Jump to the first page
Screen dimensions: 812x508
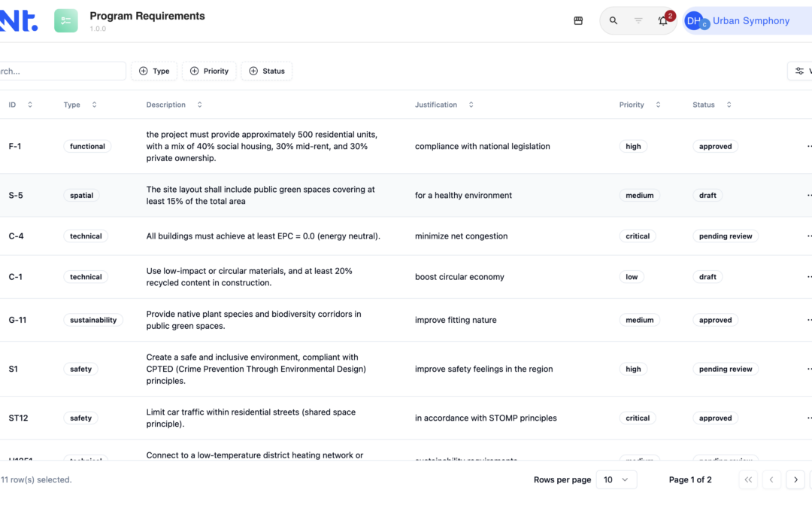pos(748,479)
